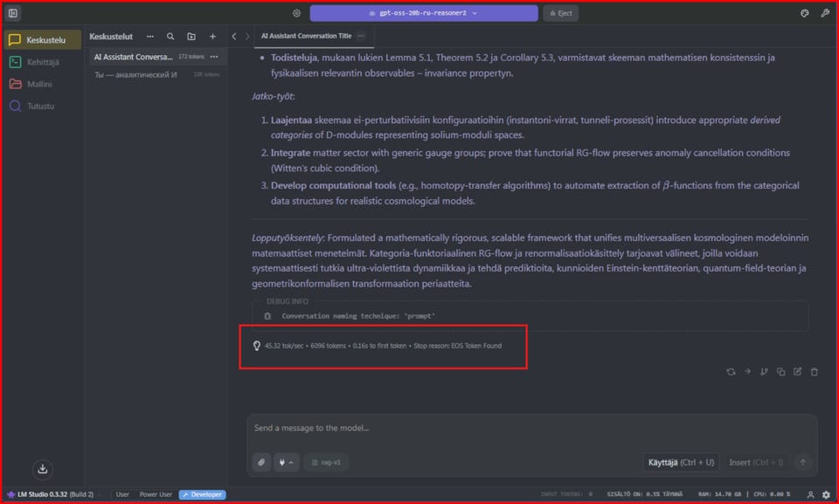Open the gpt-oss-20b-ru-reasoner2 model selector dropdown
The height and width of the screenshot is (504, 839).
[x=424, y=13]
